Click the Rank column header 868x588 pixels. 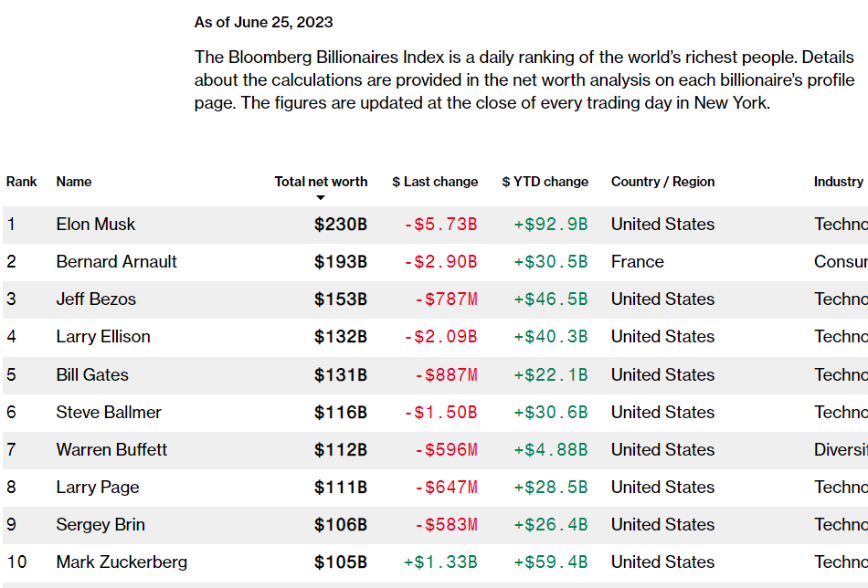click(x=22, y=182)
